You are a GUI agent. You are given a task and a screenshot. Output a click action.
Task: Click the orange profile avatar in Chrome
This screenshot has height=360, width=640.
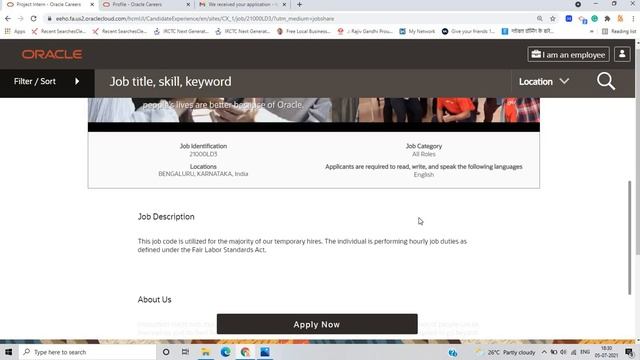(x=620, y=18)
